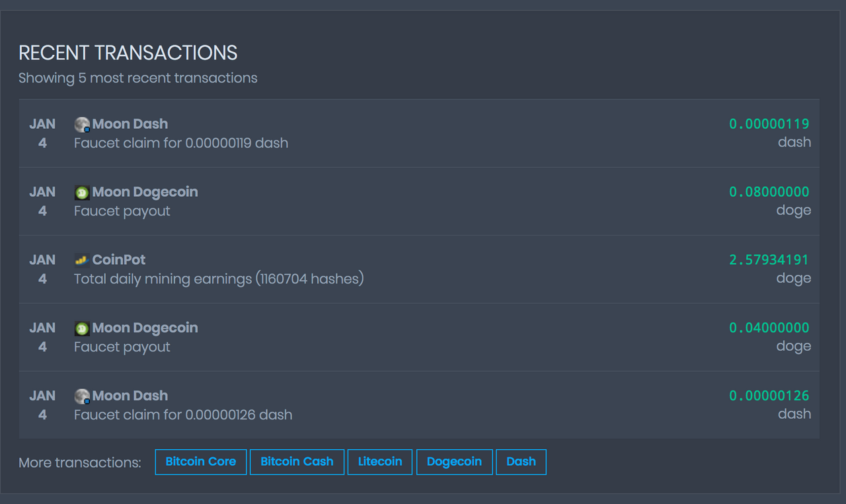Click the 0.00000119 dash amount
The height and width of the screenshot is (504, 846).
[x=769, y=124]
